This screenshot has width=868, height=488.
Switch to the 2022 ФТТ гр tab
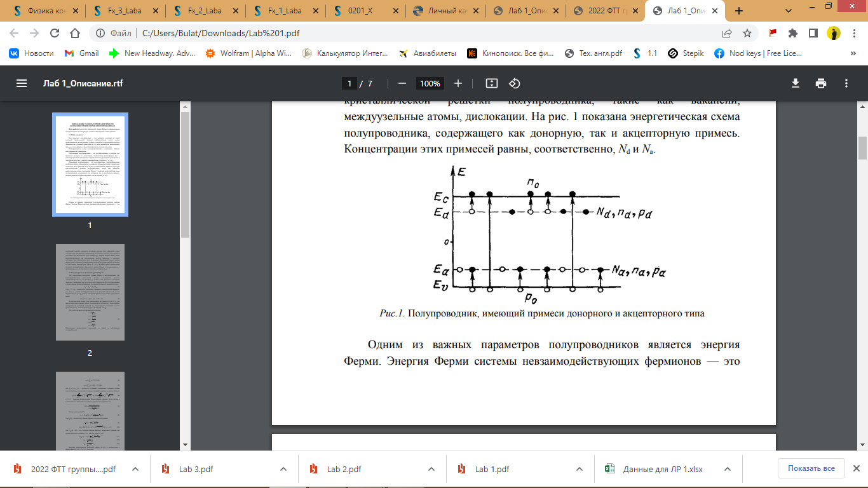click(x=604, y=11)
